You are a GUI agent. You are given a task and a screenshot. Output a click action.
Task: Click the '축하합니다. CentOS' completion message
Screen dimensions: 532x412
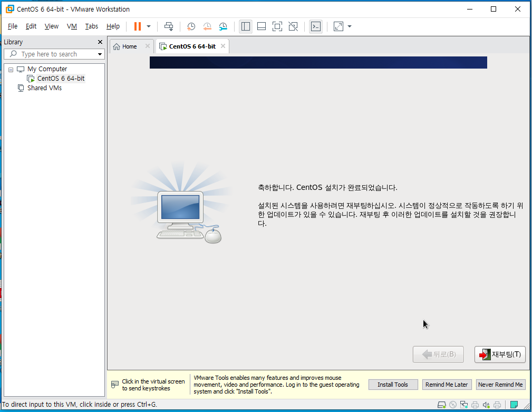click(327, 188)
